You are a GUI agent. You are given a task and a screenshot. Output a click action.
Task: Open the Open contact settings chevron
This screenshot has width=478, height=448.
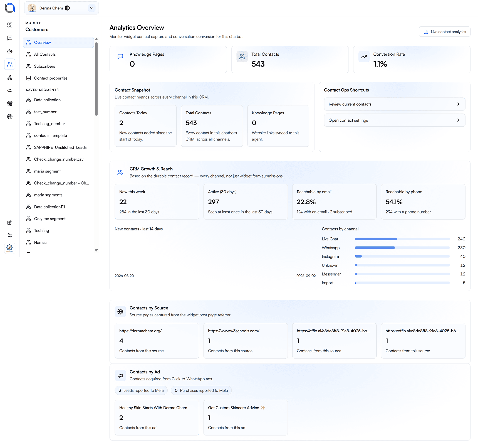tap(458, 120)
